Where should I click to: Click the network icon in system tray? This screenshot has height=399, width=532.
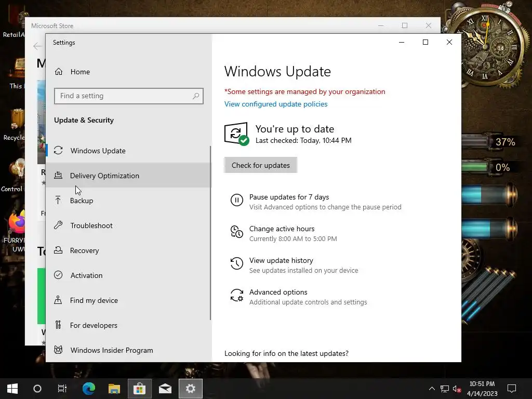coord(445,389)
